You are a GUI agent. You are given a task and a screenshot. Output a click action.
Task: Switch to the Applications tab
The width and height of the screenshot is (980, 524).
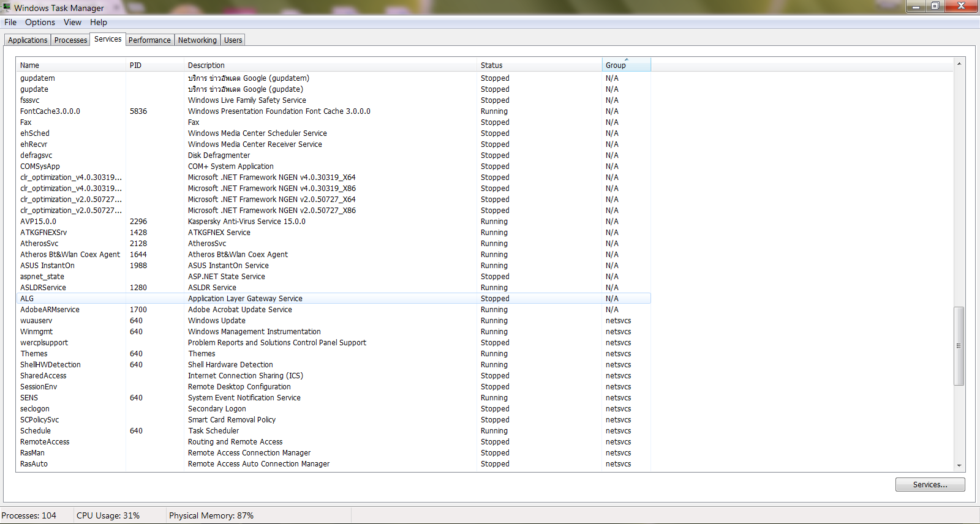tap(28, 40)
